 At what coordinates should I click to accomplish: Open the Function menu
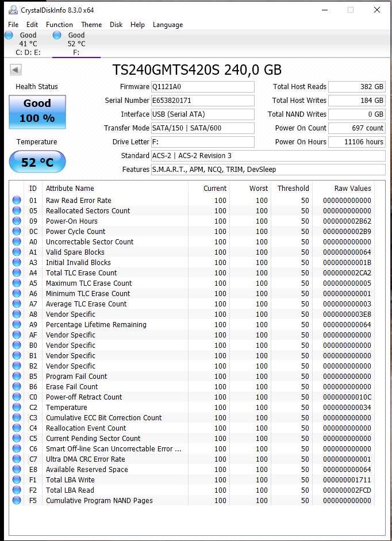(59, 25)
